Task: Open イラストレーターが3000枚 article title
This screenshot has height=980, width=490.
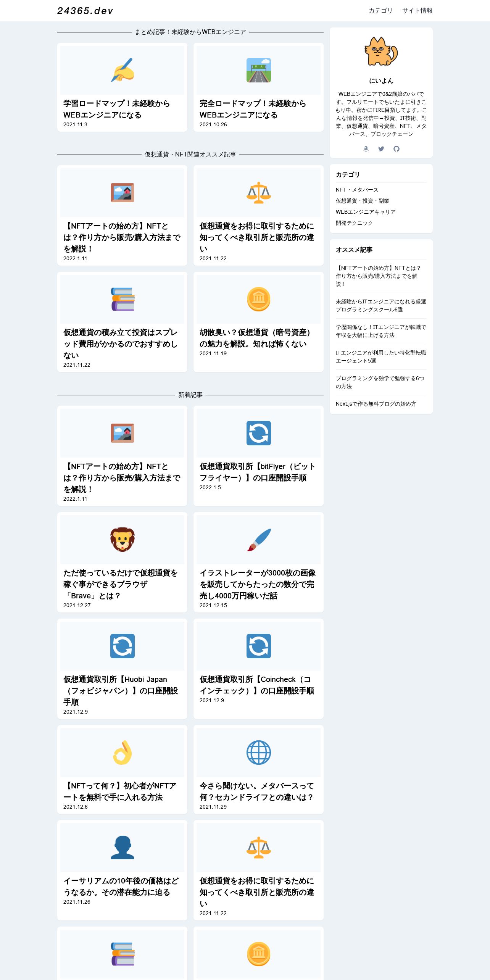Action: point(258,584)
